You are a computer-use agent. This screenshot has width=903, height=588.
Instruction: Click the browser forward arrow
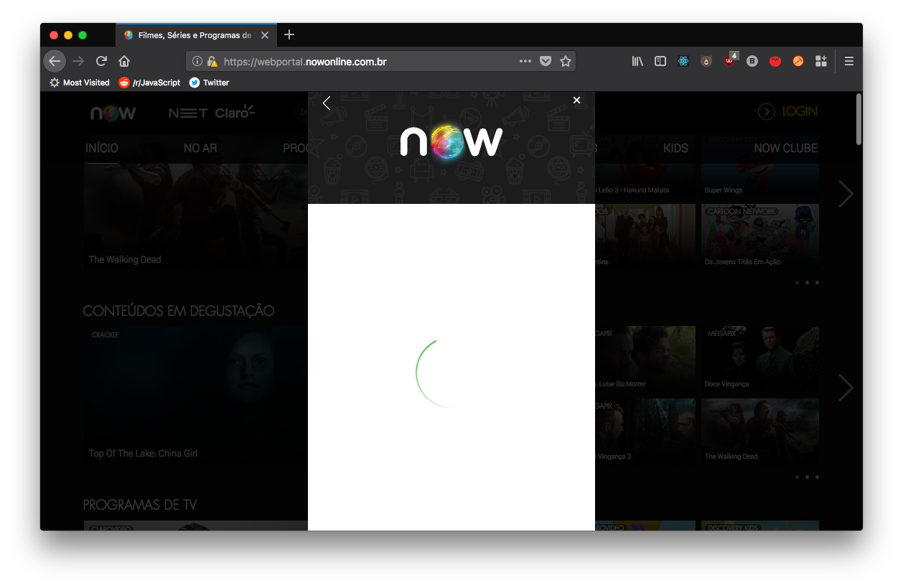pyautogui.click(x=78, y=61)
